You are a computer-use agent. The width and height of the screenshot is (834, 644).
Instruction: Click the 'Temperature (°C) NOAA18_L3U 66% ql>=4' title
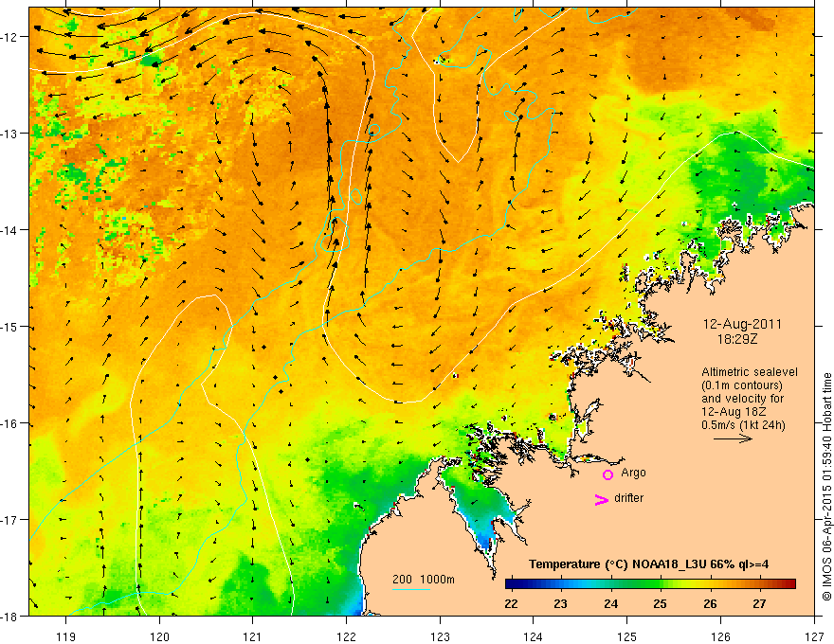pos(648,564)
